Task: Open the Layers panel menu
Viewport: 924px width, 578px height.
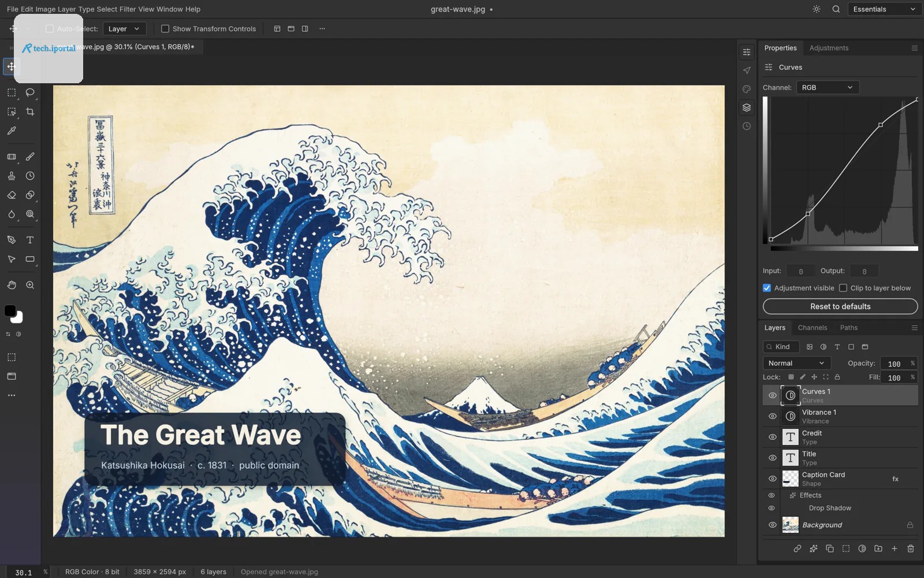Action: (x=914, y=328)
